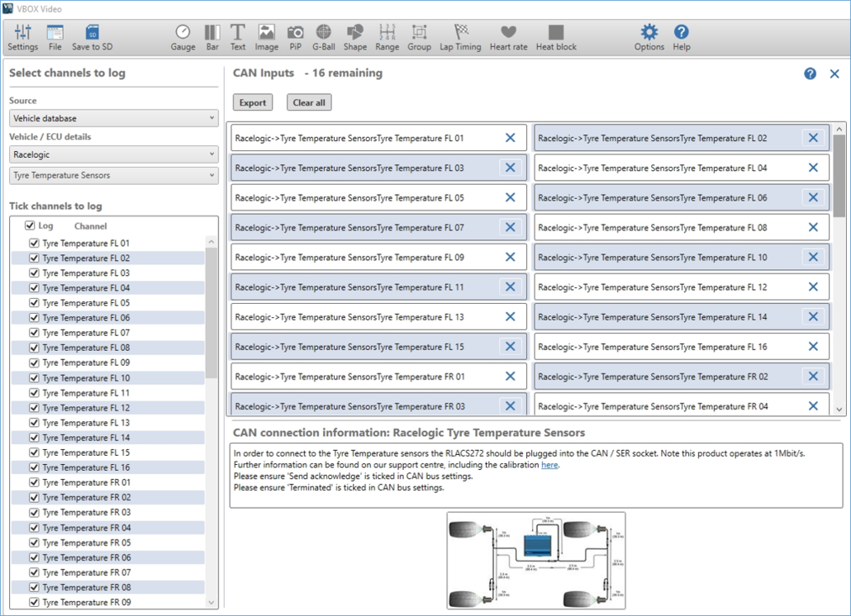Click the CAN Inputs help question icon
The image size is (851, 616).
pos(810,73)
